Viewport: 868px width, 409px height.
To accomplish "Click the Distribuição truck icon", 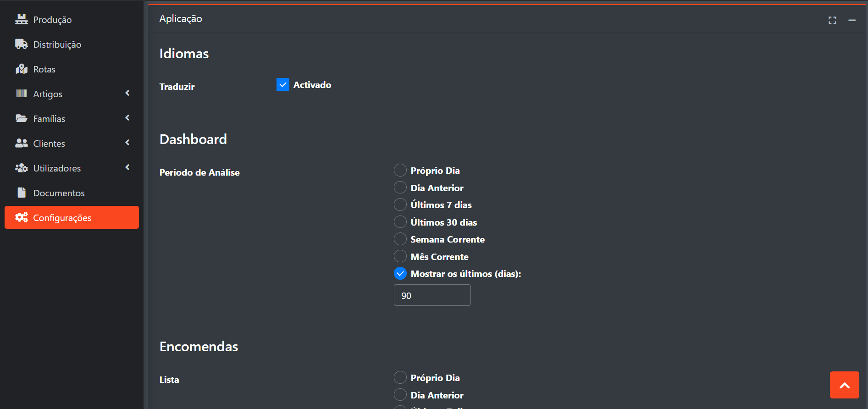I will pos(21,44).
